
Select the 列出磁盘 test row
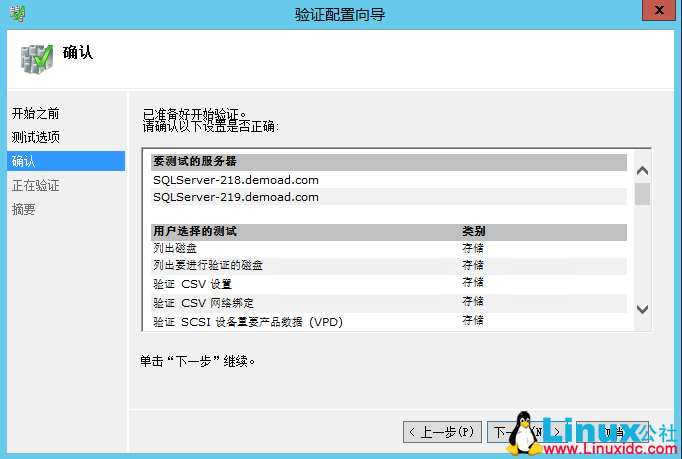[389, 248]
